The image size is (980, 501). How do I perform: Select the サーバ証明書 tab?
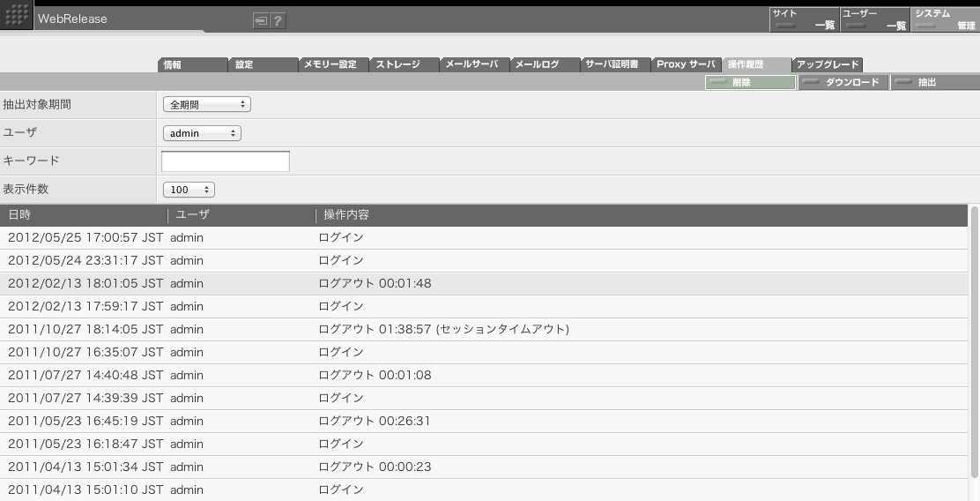pos(615,65)
